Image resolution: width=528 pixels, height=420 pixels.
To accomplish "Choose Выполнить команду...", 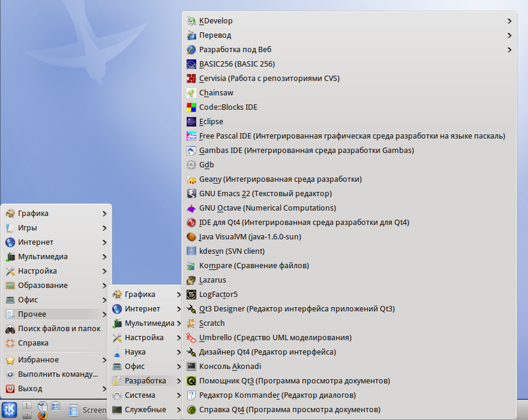I will coord(56,374).
